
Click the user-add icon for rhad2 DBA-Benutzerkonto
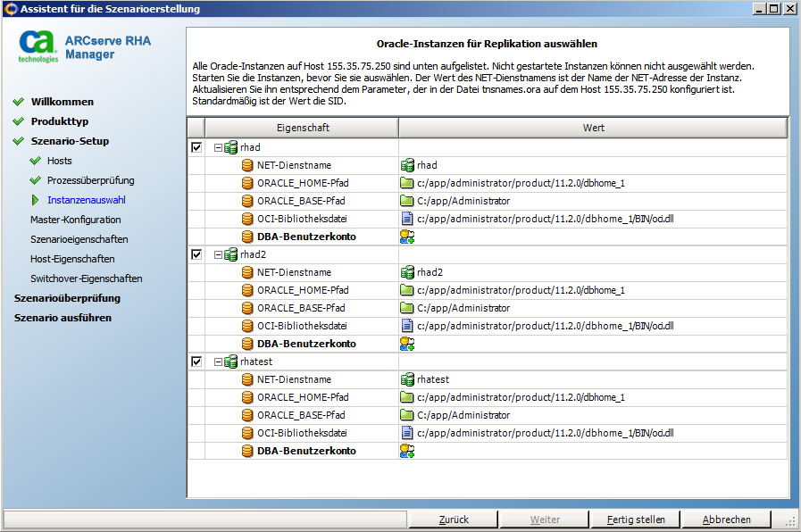[407, 345]
